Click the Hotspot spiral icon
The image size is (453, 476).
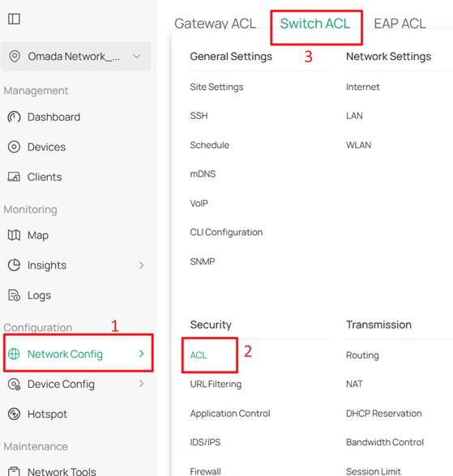(x=14, y=414)
